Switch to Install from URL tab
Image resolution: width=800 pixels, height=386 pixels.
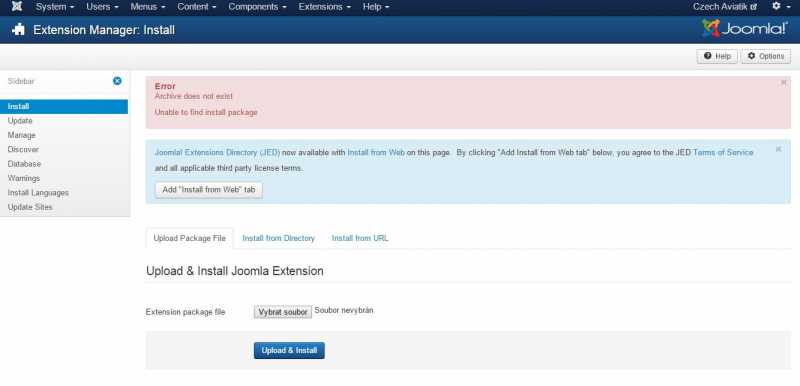[360, 238]
